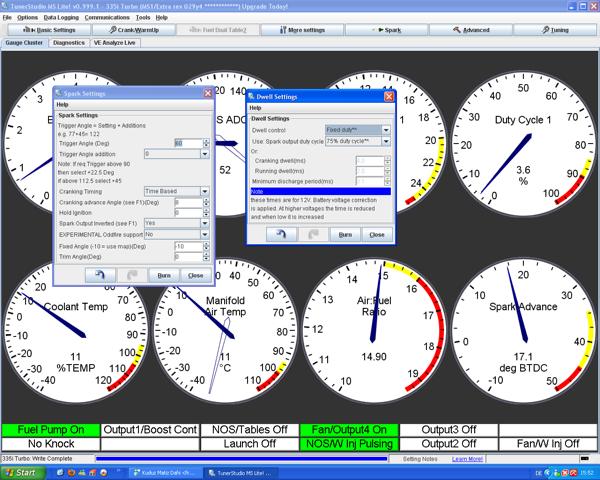600x480 pixels.
Task: Switch to the Diagnostics tab
Action: tap(69, 44)
